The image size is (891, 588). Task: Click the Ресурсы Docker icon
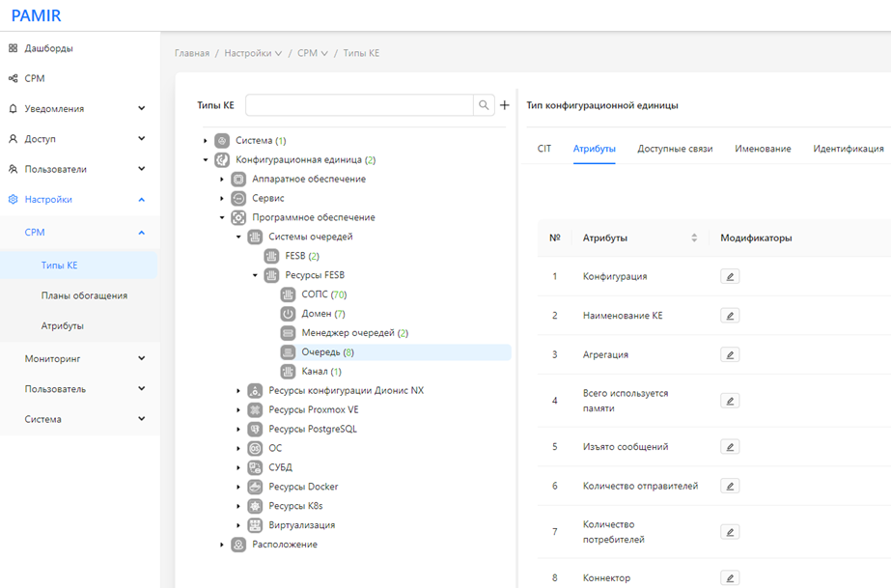click(x=255, y=487)
